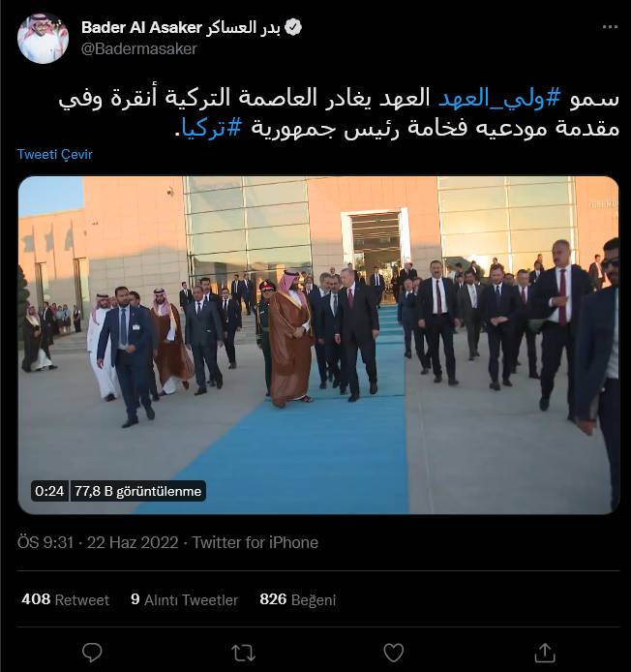Click the 77,8 B görüntülenme view count
631x672 pixels.
pos(138,491)
